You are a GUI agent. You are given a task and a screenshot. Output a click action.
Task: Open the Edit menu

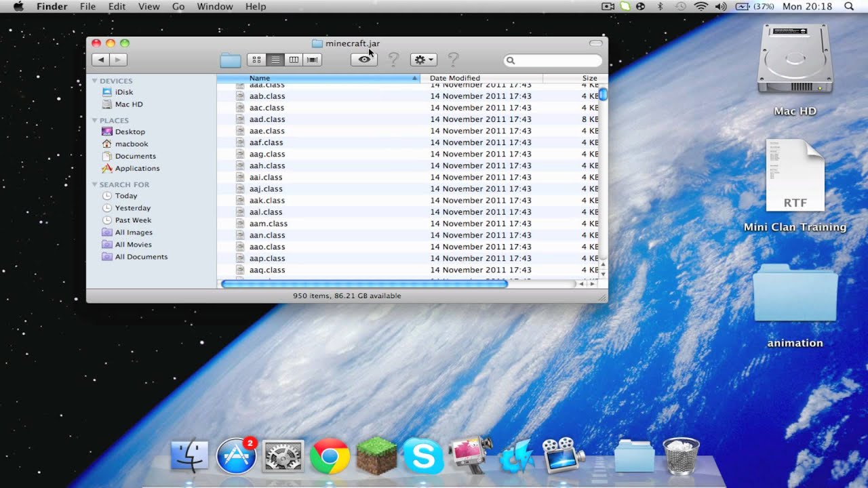117,6
